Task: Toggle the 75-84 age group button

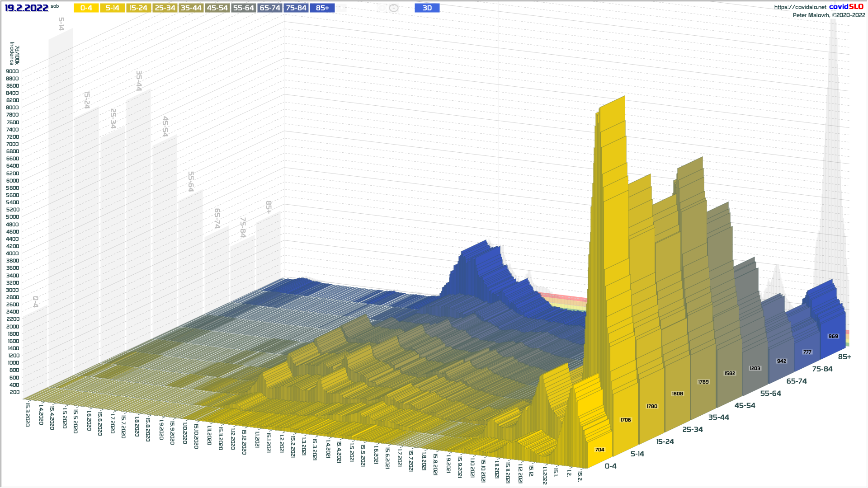Action: pos(296,8)
